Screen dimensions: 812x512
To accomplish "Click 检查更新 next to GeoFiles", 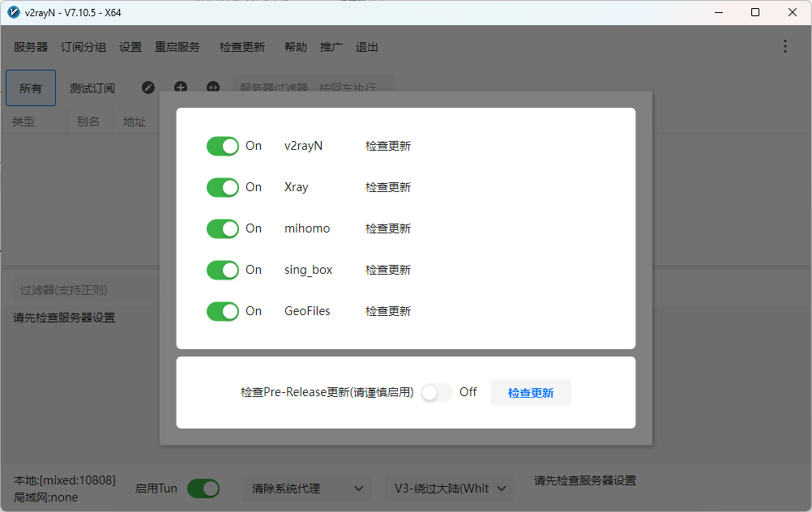I will coord(387,311).
